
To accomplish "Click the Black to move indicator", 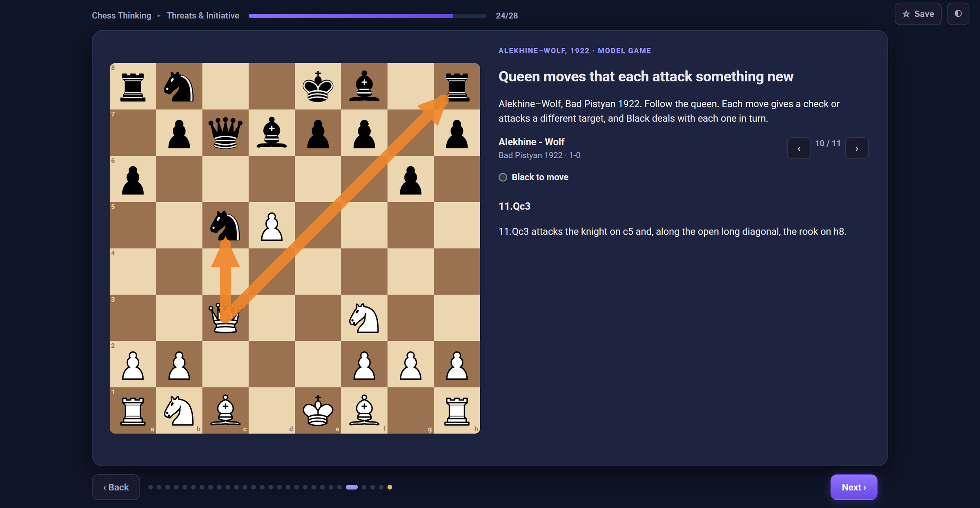I will click(x=534, y=177).
